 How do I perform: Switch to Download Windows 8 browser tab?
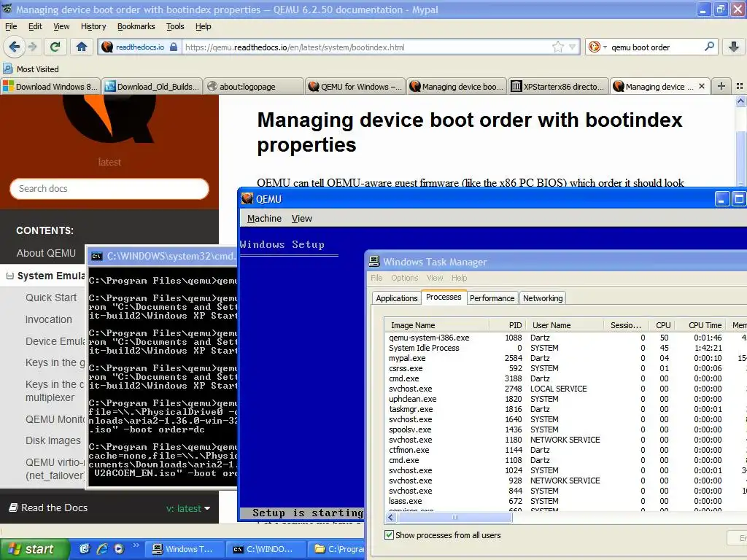click(50, 86)
